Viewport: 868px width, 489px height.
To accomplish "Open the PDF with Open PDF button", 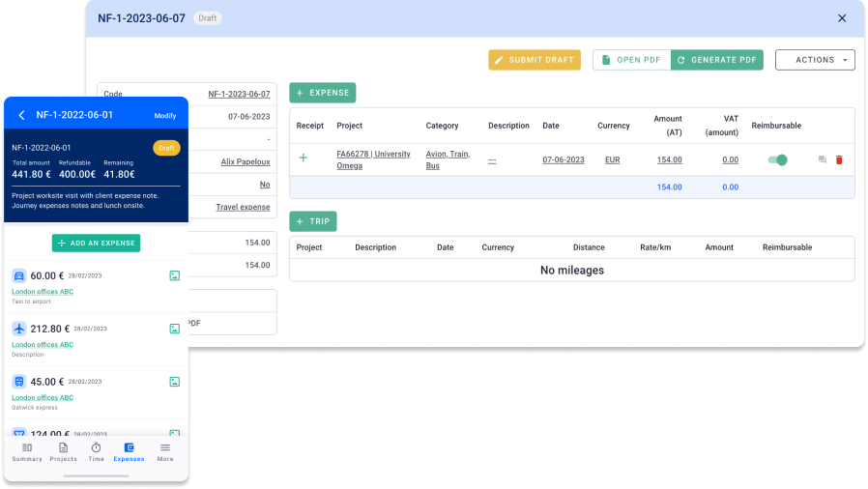I will (631, 60).
